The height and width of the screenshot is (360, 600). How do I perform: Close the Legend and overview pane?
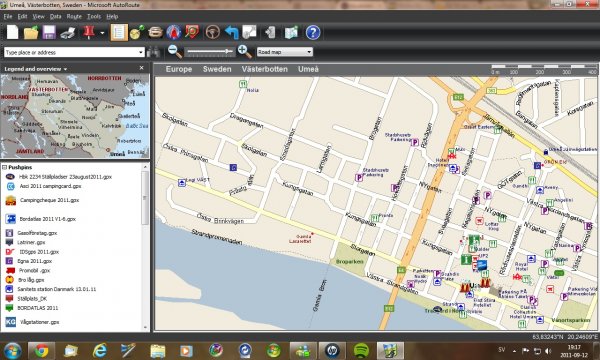142,68
